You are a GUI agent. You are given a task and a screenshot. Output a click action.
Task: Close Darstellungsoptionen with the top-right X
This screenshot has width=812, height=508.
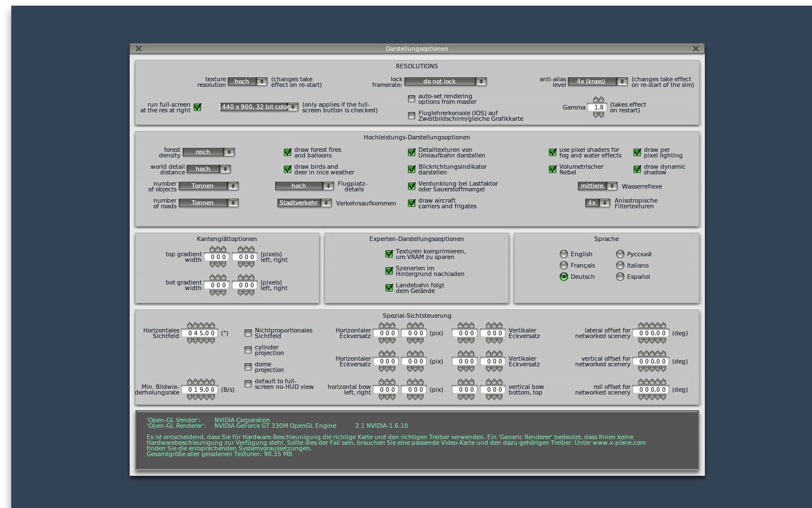(x=695, y=49)
